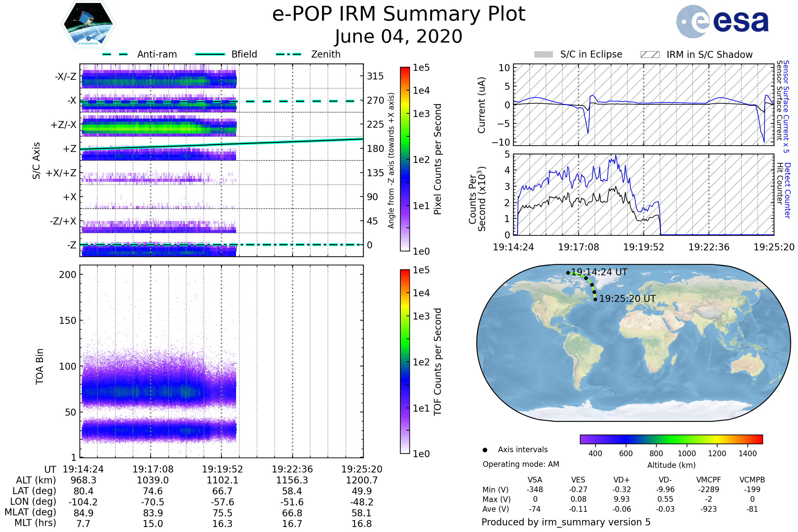Viewport: 798px width, 532px height.
Task: Click the Bfield solid line legend marker
Action: (210, 54)
